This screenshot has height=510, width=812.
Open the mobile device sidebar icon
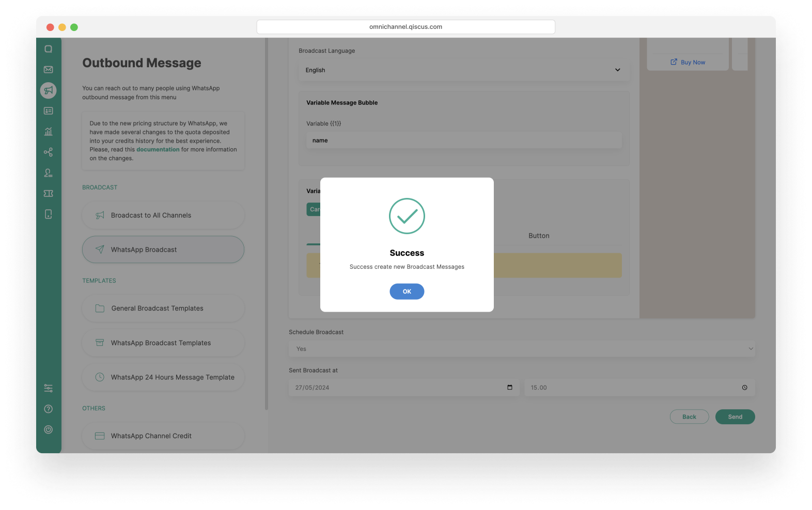tap(49, 214)
